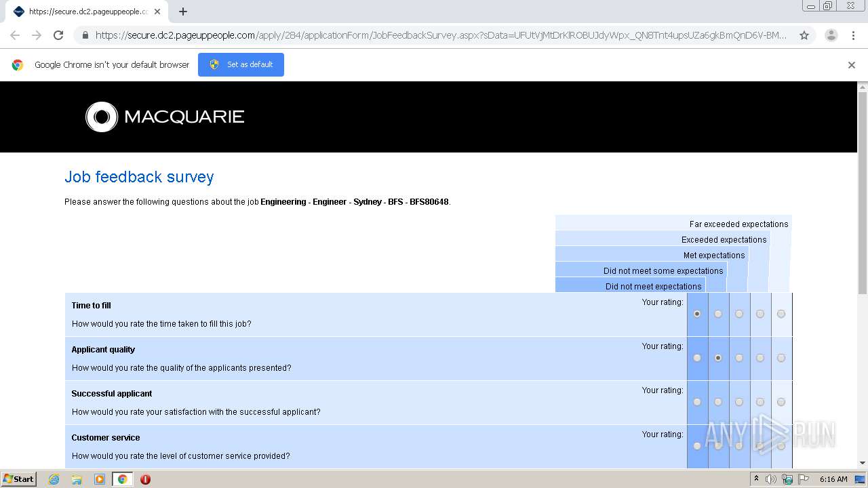Launch Internet Explorer from the taskbar
868x488 pixels.
pos(54,479)
